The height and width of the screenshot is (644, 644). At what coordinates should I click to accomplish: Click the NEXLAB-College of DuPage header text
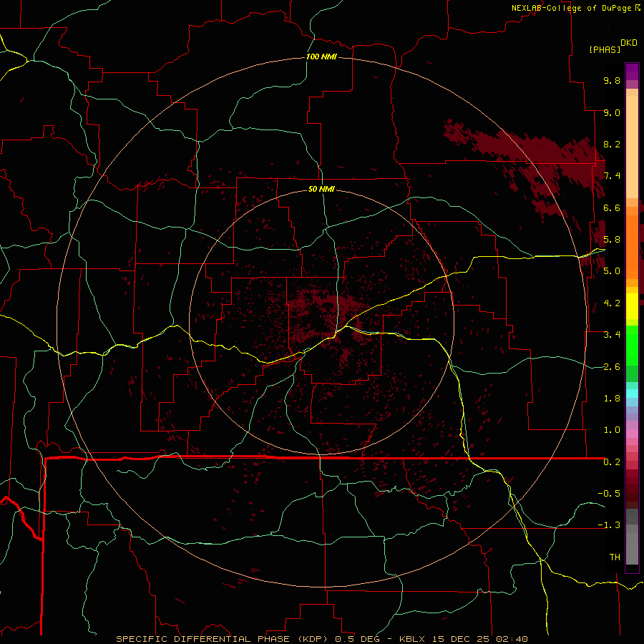pyautogui.click(x=571, y=8)
